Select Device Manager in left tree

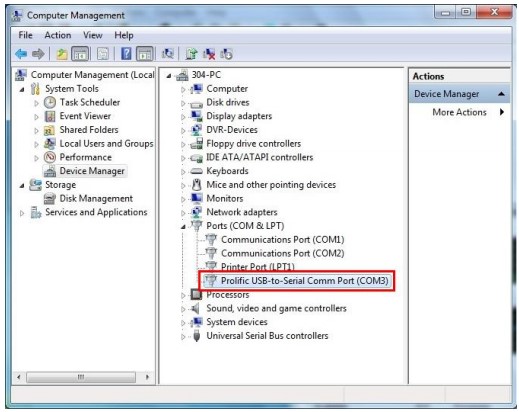point(92,171)
